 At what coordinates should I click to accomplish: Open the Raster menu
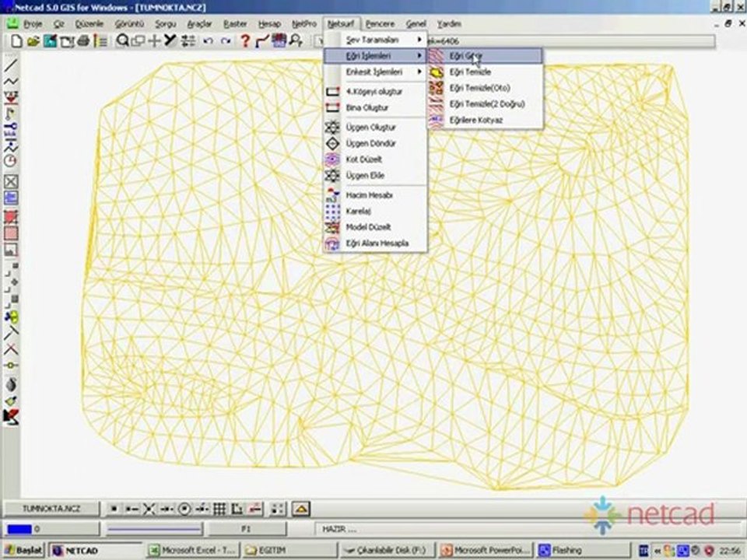pyautogui.click(x=235, y=24)
